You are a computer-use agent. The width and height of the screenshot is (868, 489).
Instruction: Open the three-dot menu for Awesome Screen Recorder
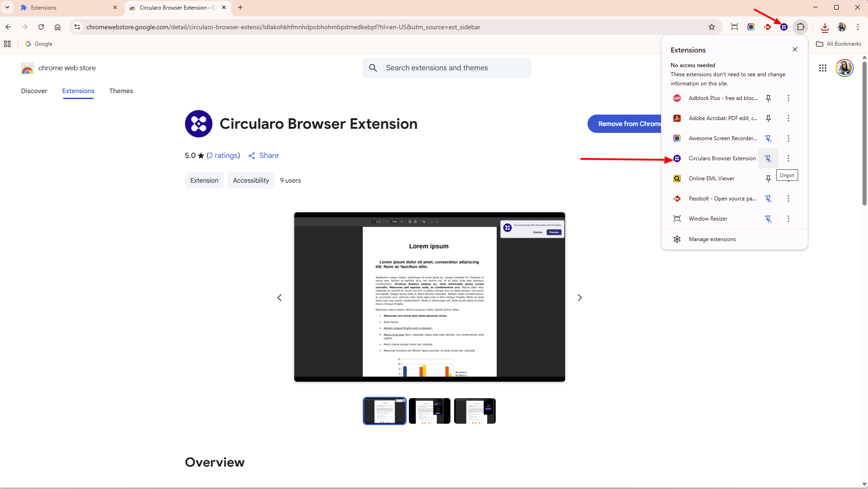tap(788, 138)
